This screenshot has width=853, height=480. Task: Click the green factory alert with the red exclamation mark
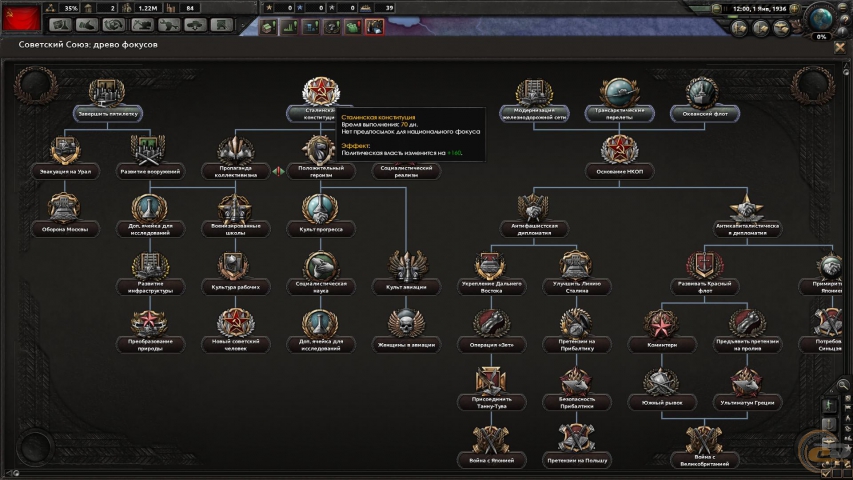coord(353,27)
